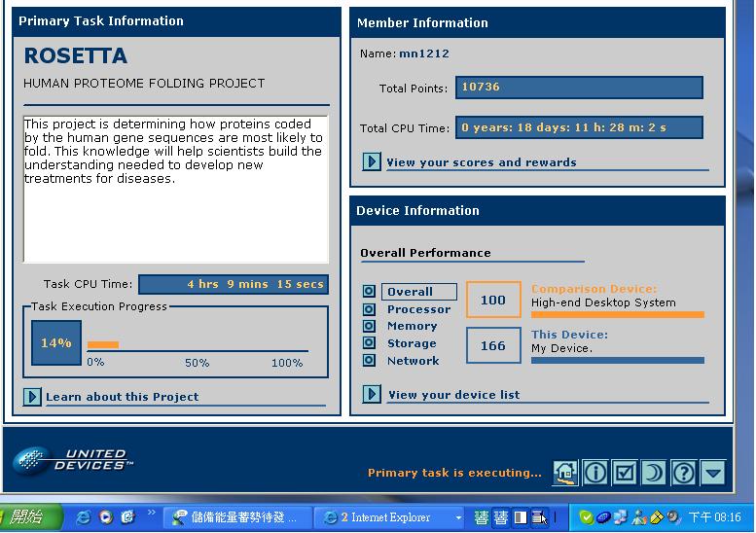Image resolution: width=756 pixels, height=533 pixels.
Task: Open the Start menu
Action: pos(29,517)
